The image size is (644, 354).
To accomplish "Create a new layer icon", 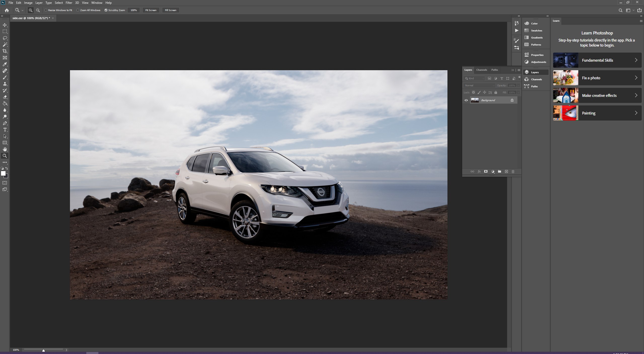I will [506, 172].
